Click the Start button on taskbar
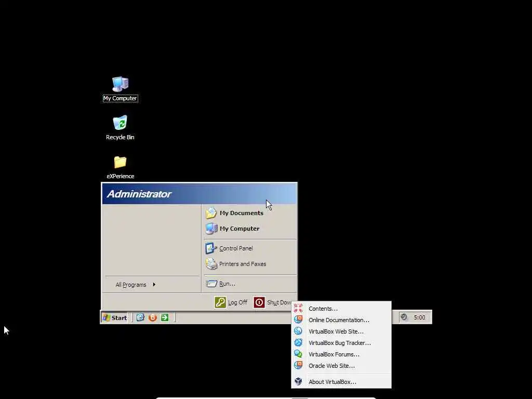The height and width of the screenshot is (399, 532). [x=115, y=317]
